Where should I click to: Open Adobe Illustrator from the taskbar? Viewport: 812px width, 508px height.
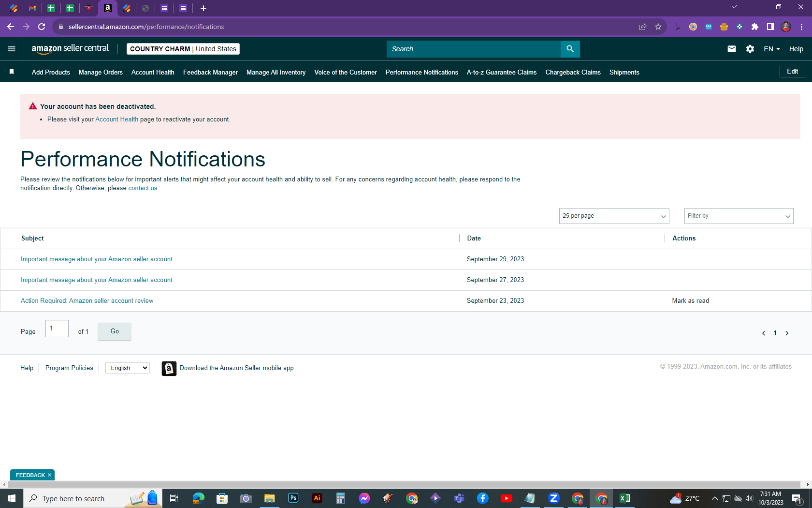coord(317,498)
